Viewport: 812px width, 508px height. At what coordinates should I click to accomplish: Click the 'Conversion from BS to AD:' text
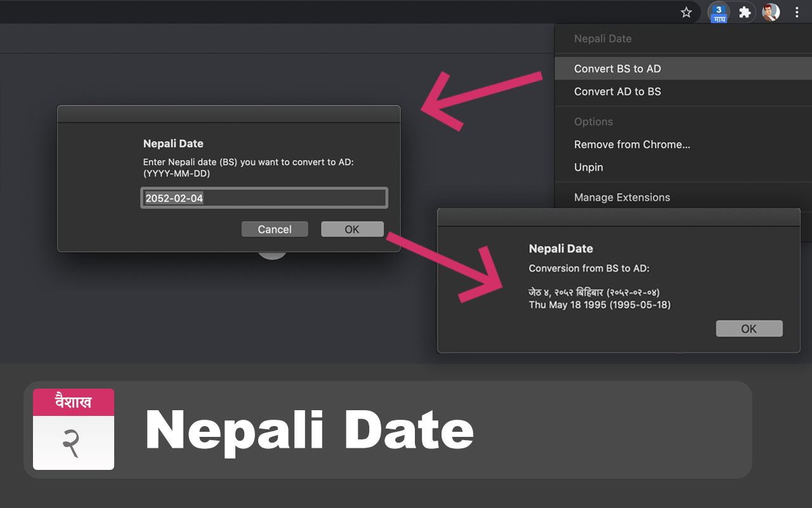[589, 269]
